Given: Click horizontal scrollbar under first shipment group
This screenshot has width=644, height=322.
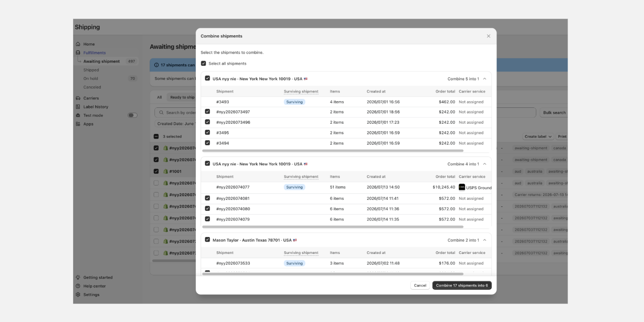Looking at the screenshot, I should 333,151.
